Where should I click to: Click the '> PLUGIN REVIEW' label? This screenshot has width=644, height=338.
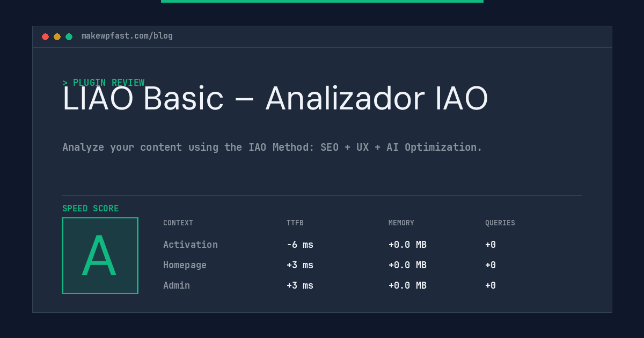(104, 83)
